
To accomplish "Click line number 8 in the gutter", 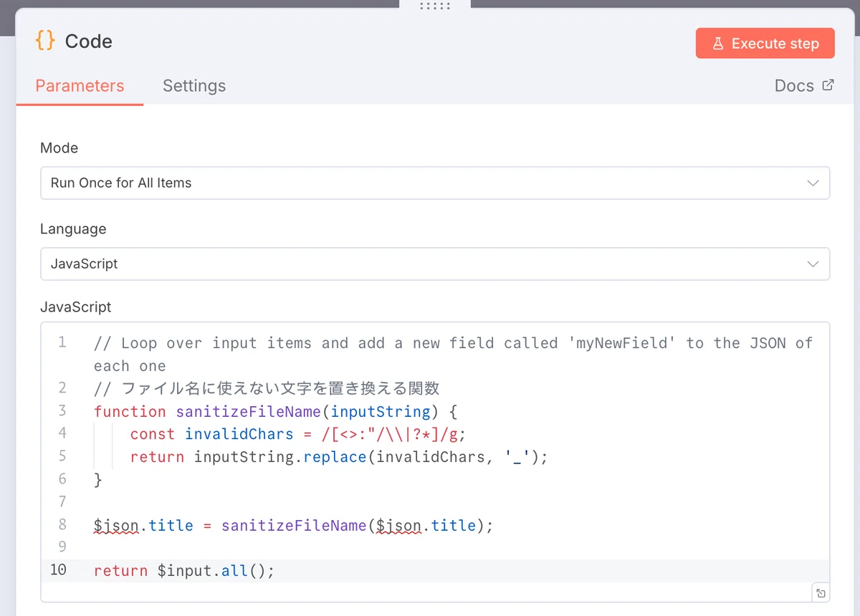I will (62, 524).
